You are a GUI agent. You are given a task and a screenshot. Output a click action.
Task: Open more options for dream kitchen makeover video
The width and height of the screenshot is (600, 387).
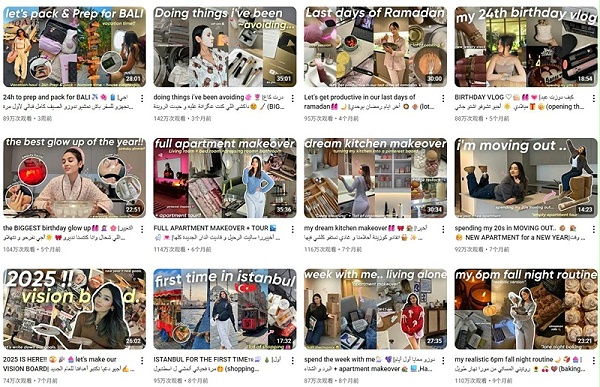tap(443, 229)
